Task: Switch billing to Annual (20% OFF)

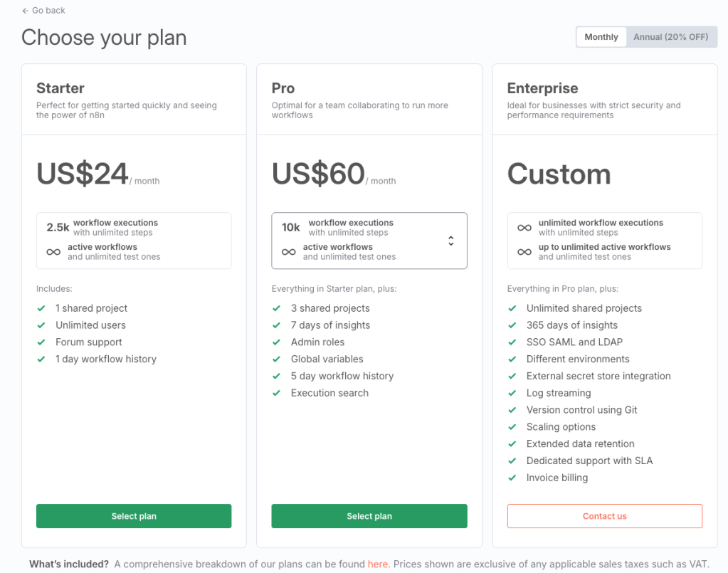Action: click(x=671, y=37)
